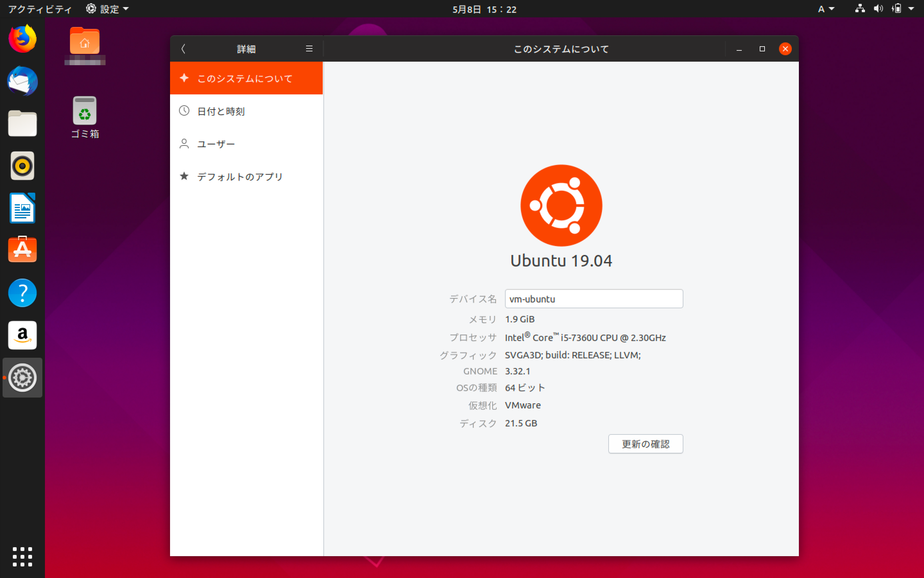924x578 pixels.
Task: Select このシステムについて in the sidebar
Action: point(246,78)
